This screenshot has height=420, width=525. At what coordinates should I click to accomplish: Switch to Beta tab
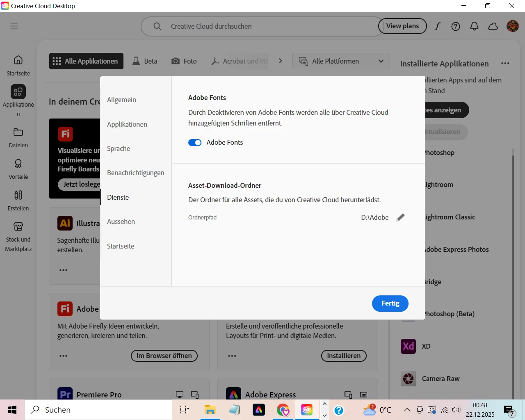[x=145, y=61]
